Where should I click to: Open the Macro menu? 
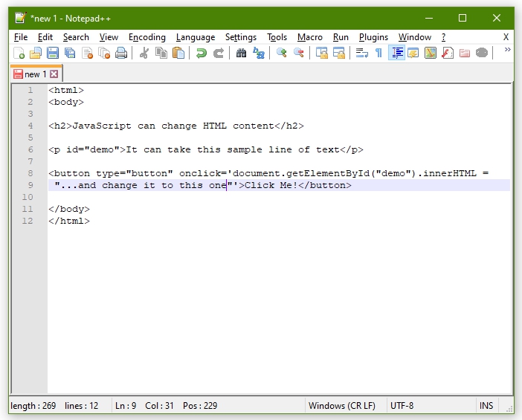(310, 37)
